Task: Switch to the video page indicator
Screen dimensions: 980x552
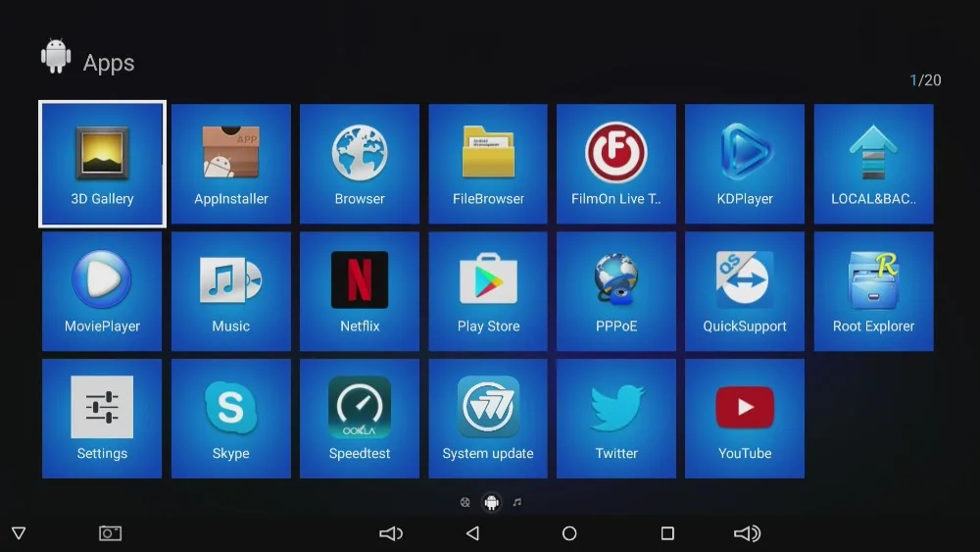Action: (x=465, y=502)
